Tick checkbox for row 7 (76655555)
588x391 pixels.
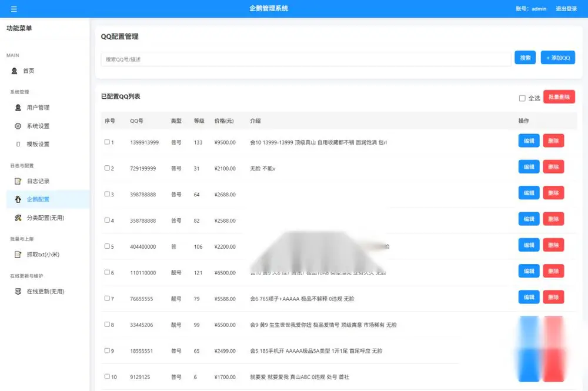click(107, 299)
